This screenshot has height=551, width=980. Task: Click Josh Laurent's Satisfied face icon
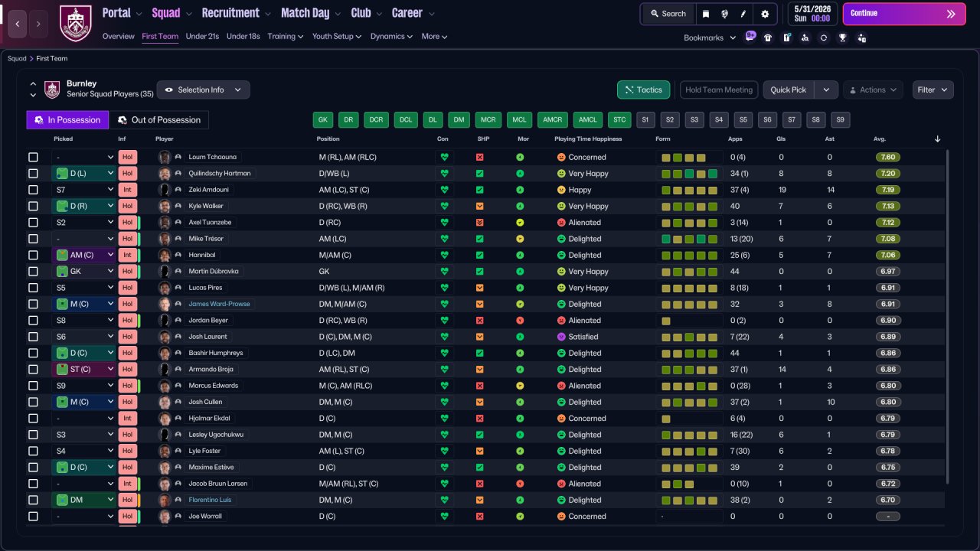click(561, 337)
